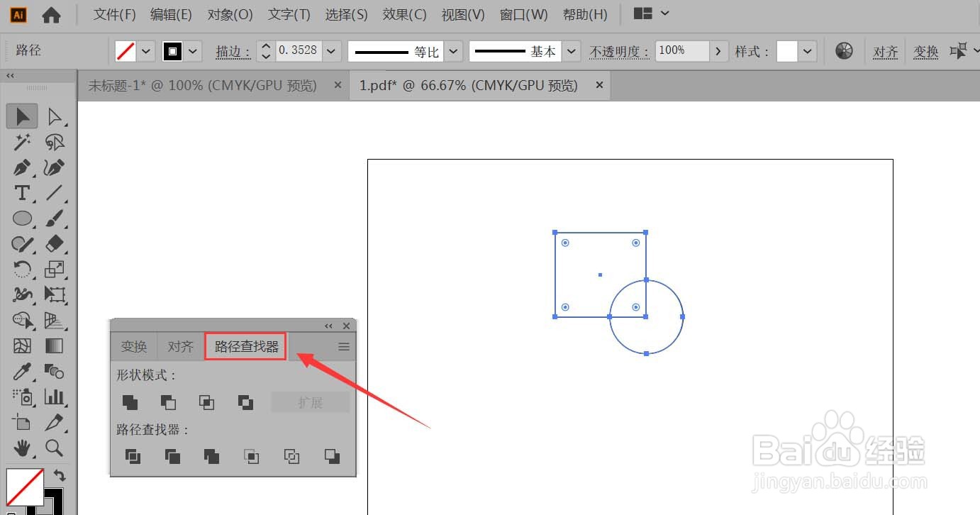Choose the Hand tool

click(23, 448)
